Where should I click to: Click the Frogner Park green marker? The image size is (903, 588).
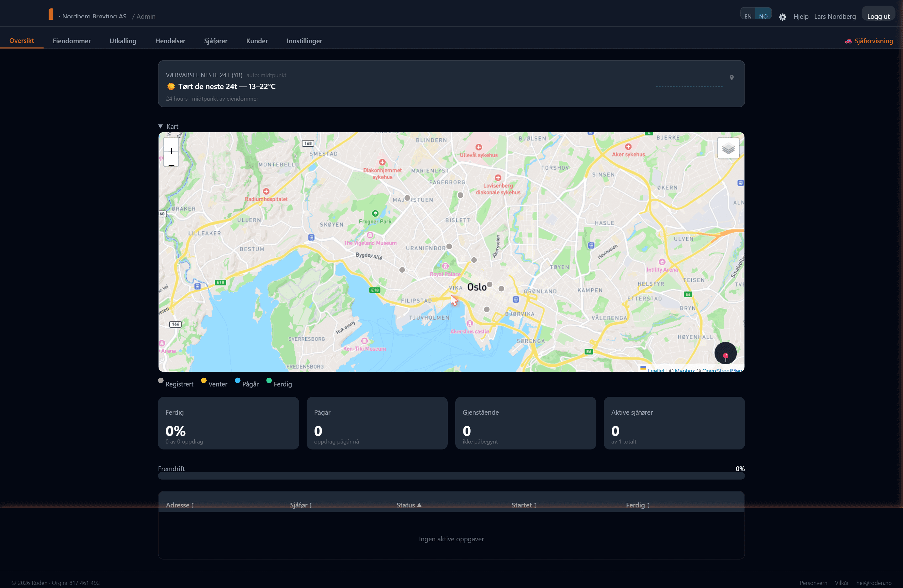pyautogui.click(x=375, y=213)
